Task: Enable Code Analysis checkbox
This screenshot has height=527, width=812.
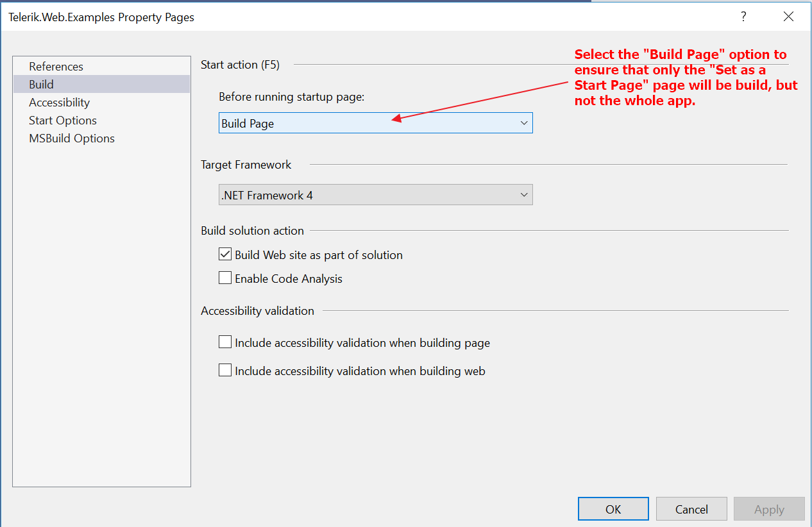Action: click(x=225, y=278)
